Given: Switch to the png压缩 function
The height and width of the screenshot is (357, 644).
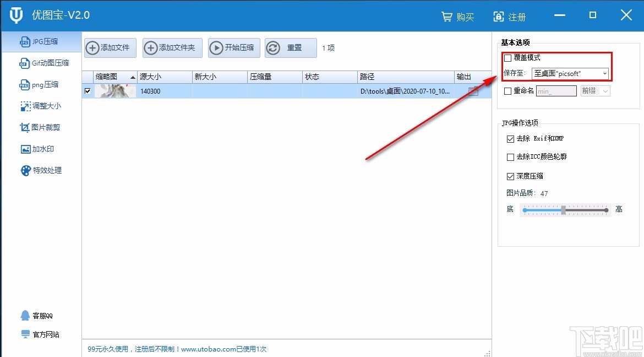Looking at the screenshot, I should tap(41, 84).
